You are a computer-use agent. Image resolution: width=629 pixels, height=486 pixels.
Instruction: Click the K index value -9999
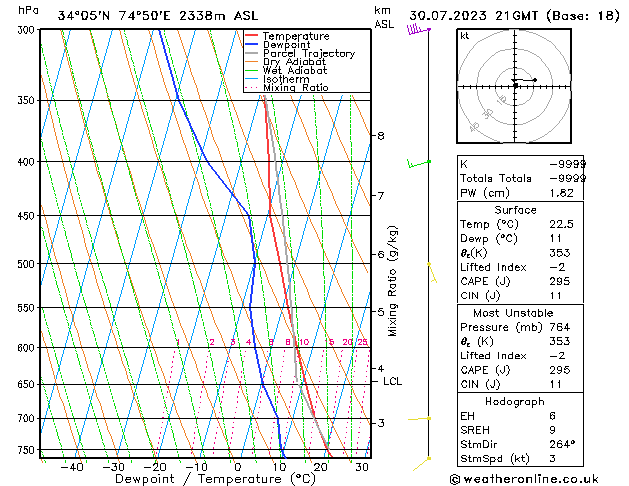[x=567, y=164]
